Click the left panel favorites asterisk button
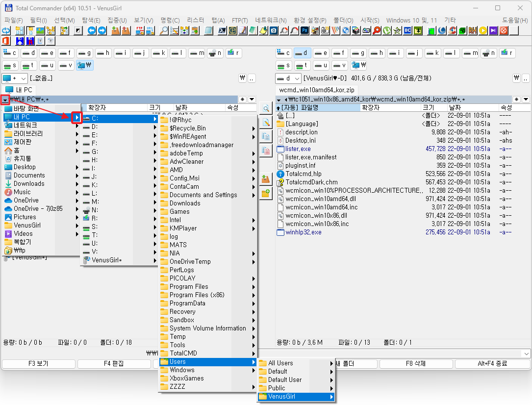This screenshot has width=532, height=405. point(242,100)
